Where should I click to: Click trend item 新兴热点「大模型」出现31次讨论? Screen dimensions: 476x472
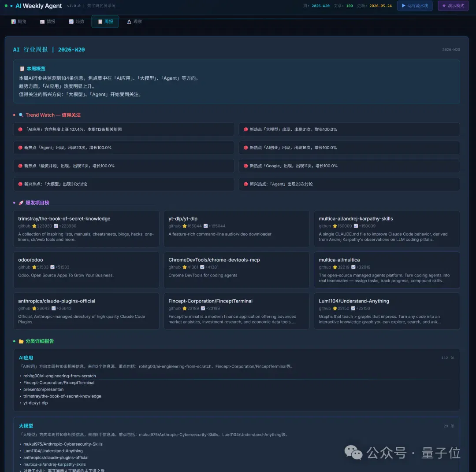click(x=123, y=184)
